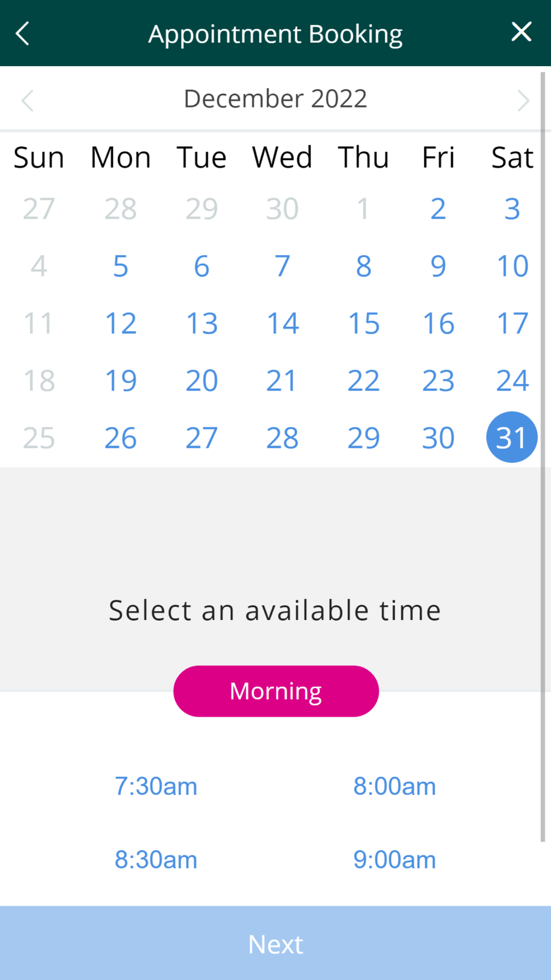551x980 pixels.
Task: Select December 31 on the calendar
Action: (x=512, y=437)
